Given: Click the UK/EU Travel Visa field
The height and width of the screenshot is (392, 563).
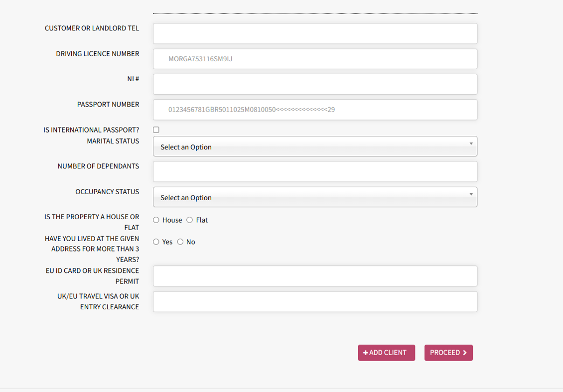Looking at the screenshot, I should (315, 301).
